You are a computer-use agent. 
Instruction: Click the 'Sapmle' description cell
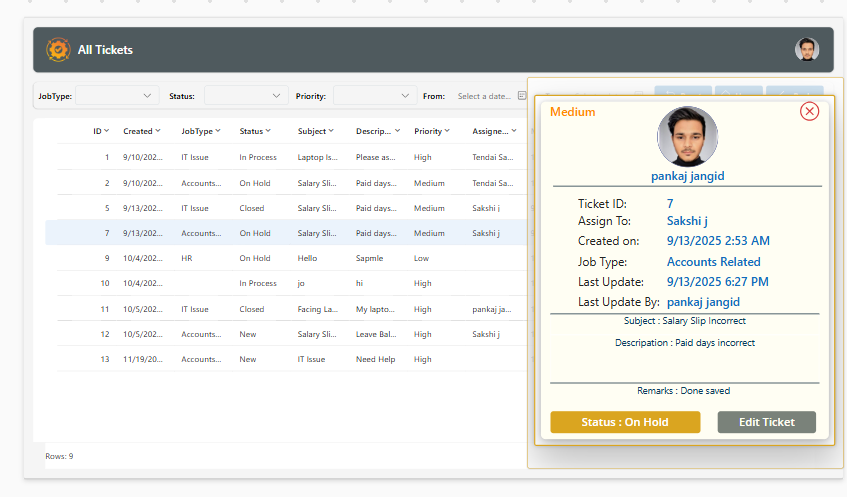click(369, 258)
